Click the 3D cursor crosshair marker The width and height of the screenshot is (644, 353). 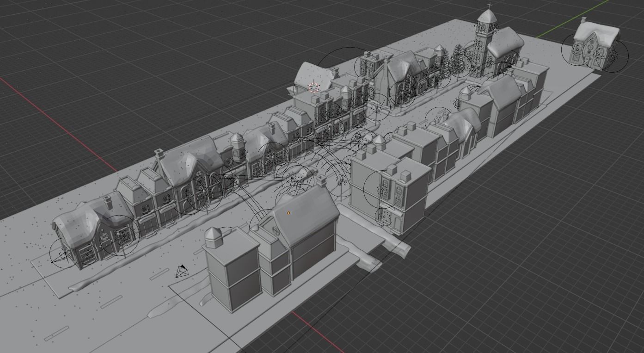pyautogui.click(x=314, y=87)
